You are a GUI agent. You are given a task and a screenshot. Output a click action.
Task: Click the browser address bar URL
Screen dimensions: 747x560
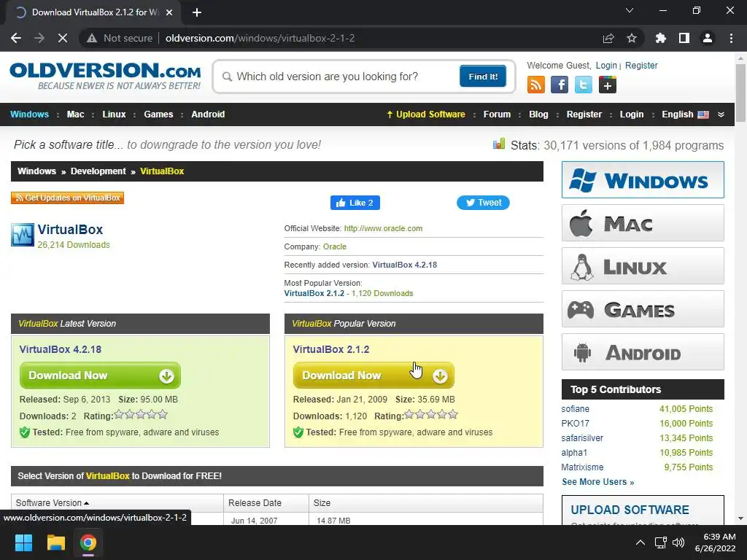tap(260, 38)
